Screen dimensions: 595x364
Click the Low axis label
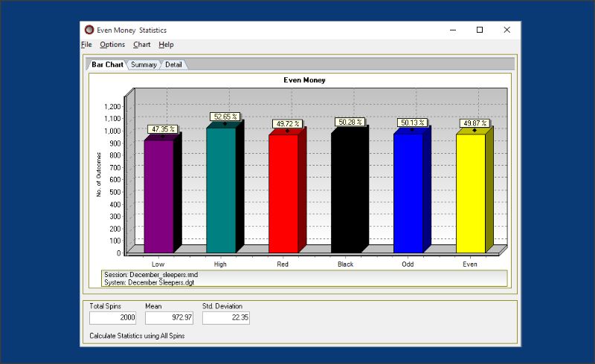pyautogui.click(x=158, y=264)
